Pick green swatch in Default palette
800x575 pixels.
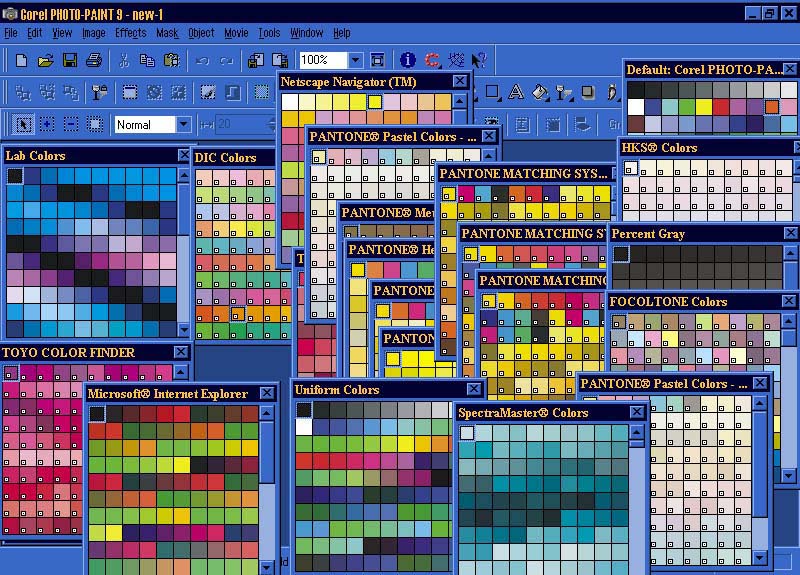pyautogui.click(x=687, y=107)
